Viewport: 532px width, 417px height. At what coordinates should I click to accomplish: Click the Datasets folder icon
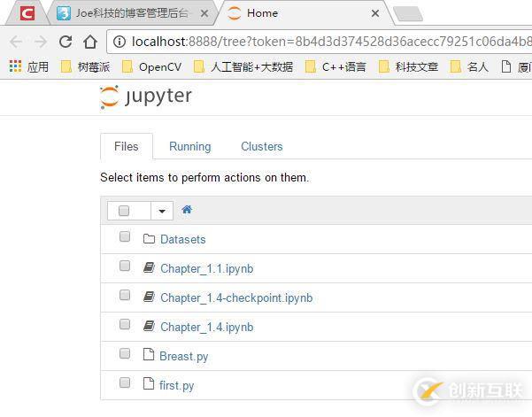pyautogui.click(x=149, y=239)
